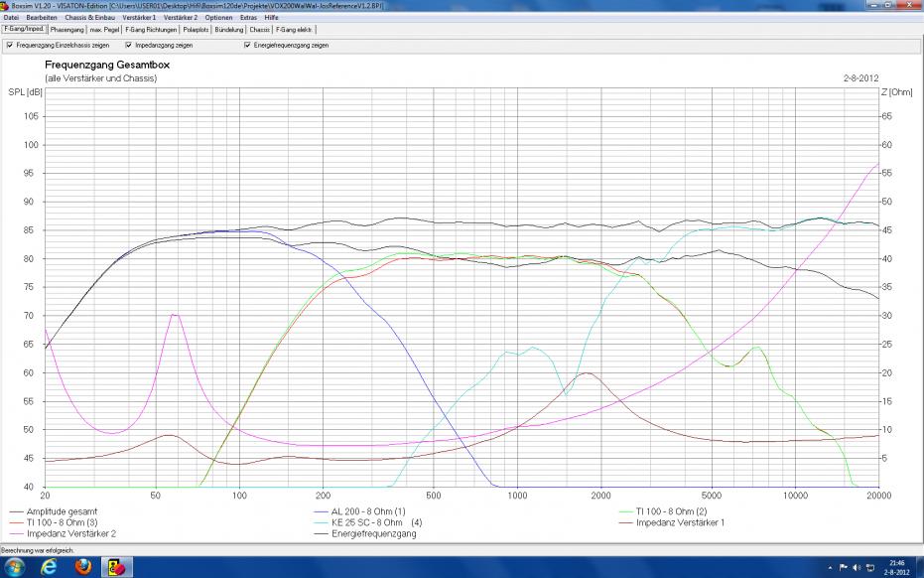Click the Action Center flag icon
The width and height of the screenshot is (924, 578).
(x=844, y=567)
